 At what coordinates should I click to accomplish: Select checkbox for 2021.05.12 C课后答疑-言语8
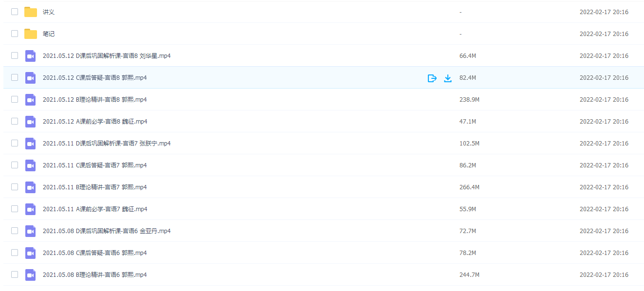pyautogui.click(x=15, y=77)
